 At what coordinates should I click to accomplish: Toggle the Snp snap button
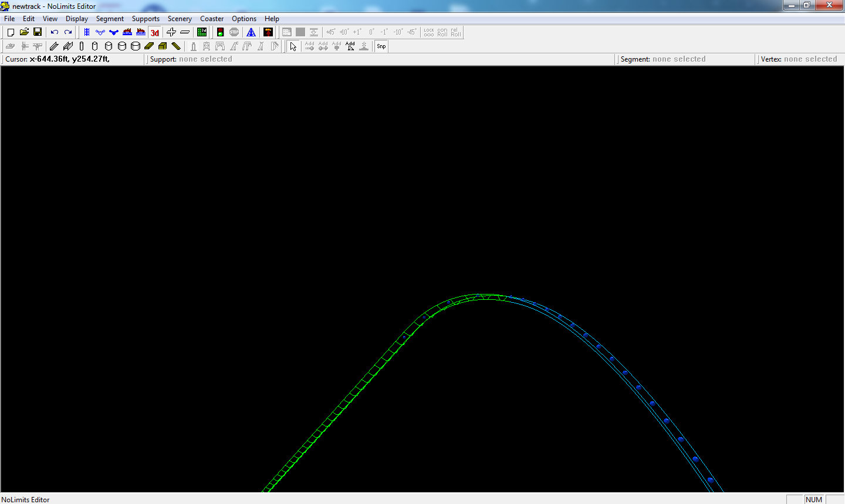click(x=381, y=46)
